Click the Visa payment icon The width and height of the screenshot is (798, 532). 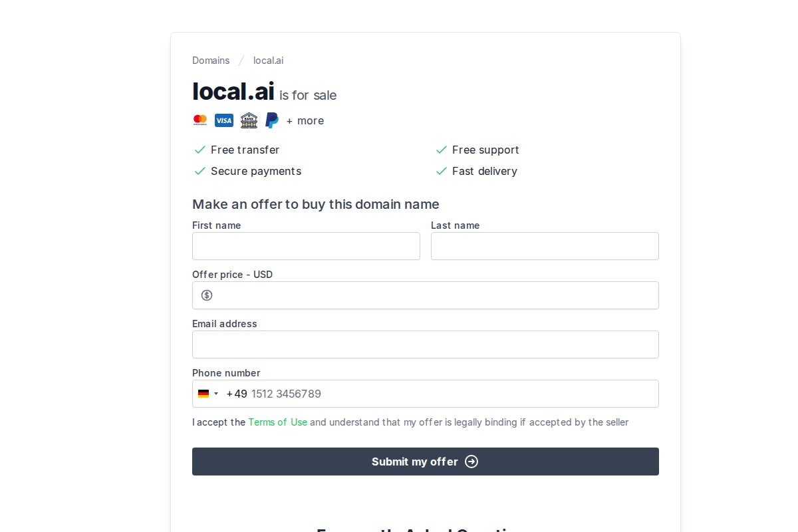[224, 120]
